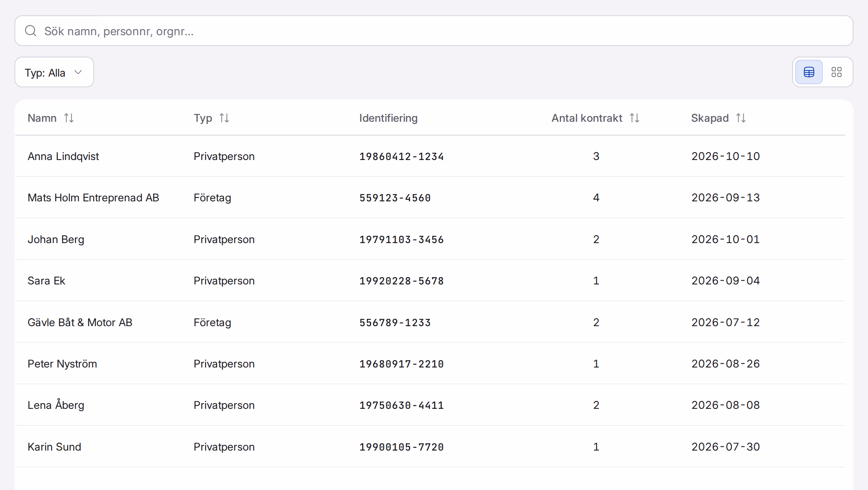Click identifier 559123-4560
Image resolution: width=868 pixels, height=490 pixels.
coord(395,198)
